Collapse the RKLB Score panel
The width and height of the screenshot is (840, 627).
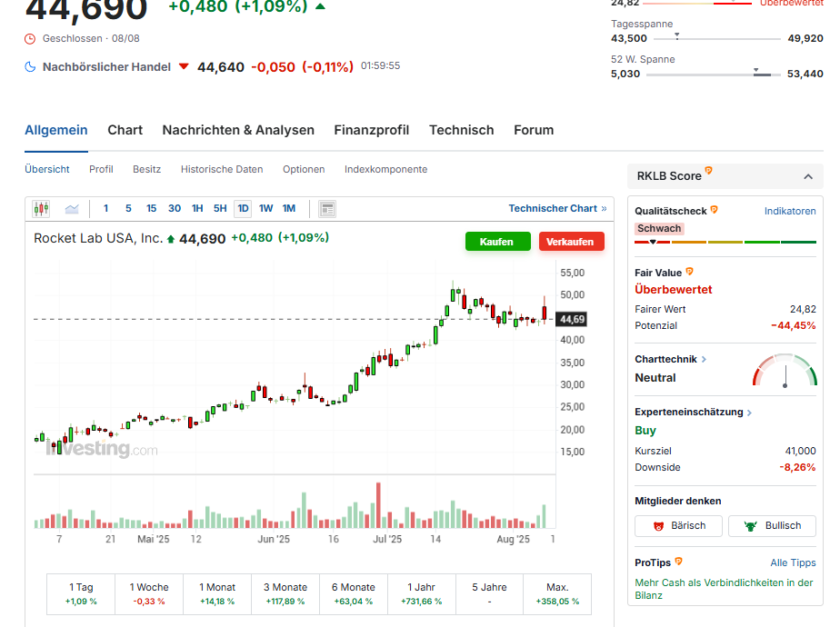(x=807, y=176)
